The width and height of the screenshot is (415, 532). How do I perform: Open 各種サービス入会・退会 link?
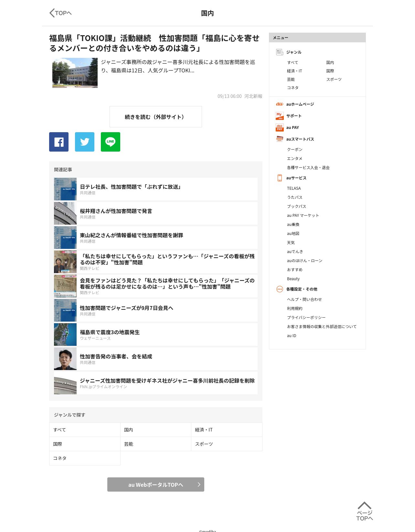point(308,167)
